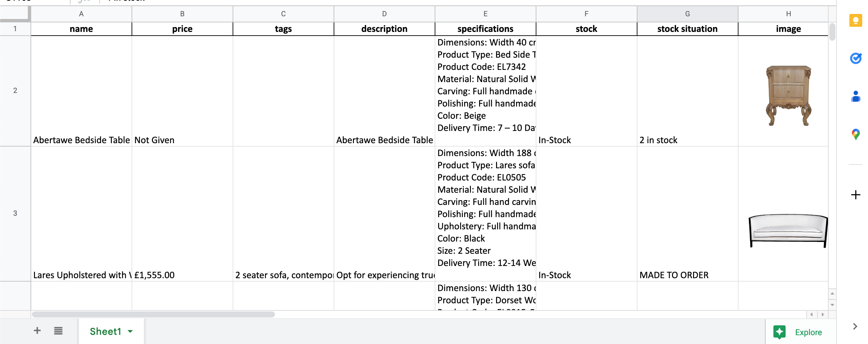Select row 3 header
This screenshot has width=868, height=344.
point(15,213)
